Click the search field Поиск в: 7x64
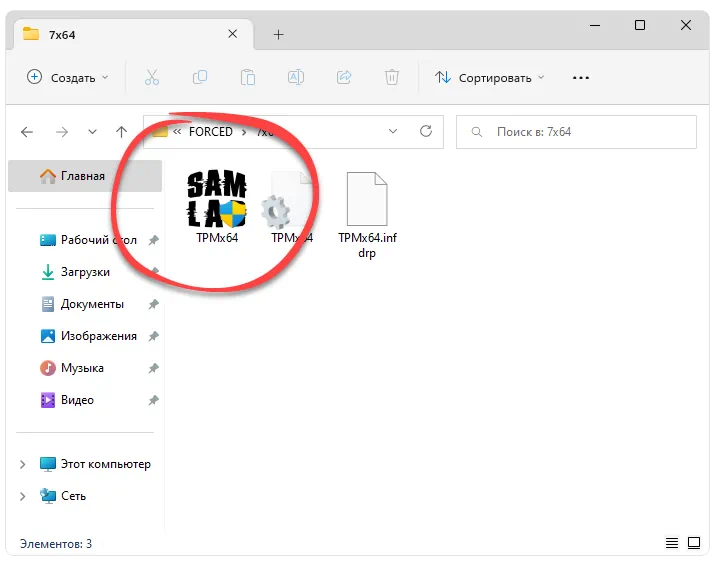This screenshot has width=717, height=561. pos(576,132)
